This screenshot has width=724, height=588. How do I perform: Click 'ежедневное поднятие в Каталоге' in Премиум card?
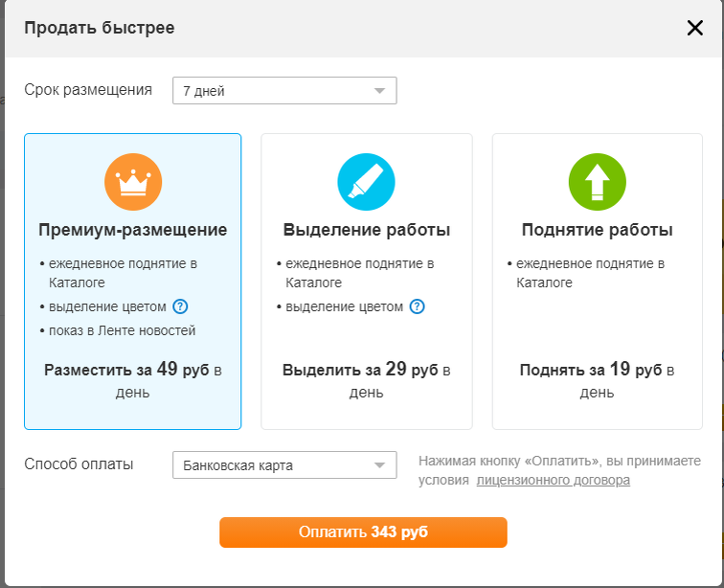[123, 273]
